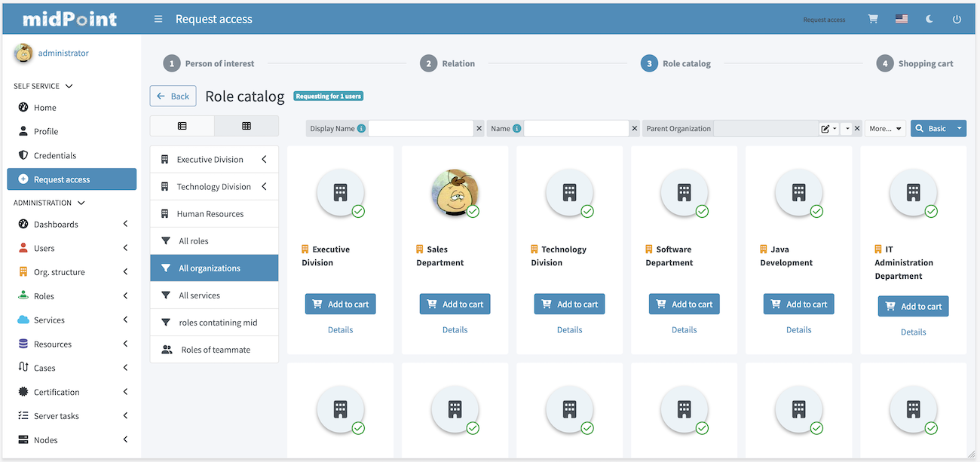Switch to tile grid view

[x=247, y=126]
